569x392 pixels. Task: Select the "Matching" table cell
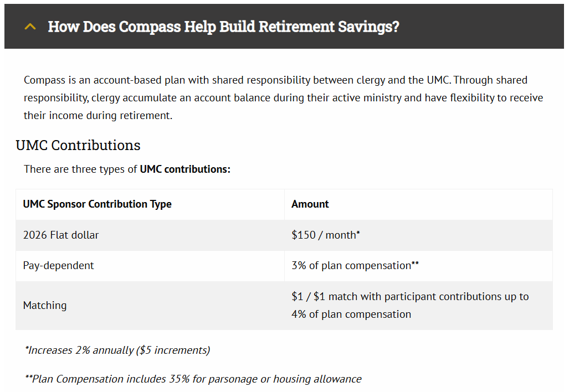point(45,305)
